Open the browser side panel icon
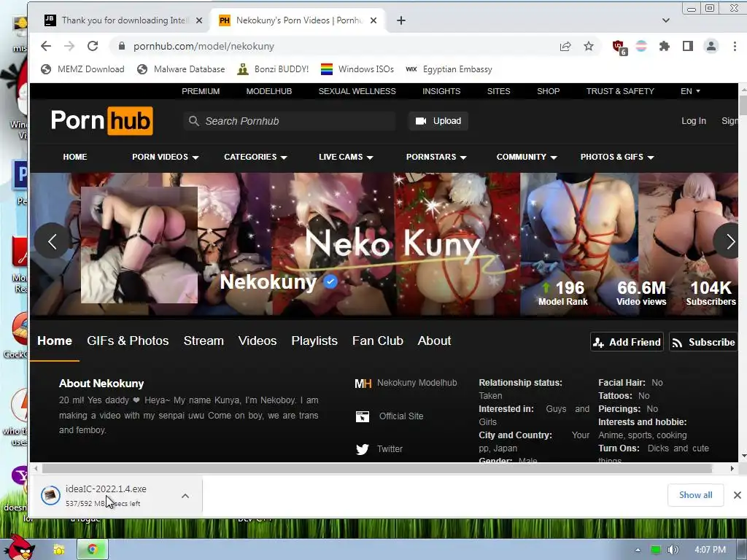 [x=687, y=46]
